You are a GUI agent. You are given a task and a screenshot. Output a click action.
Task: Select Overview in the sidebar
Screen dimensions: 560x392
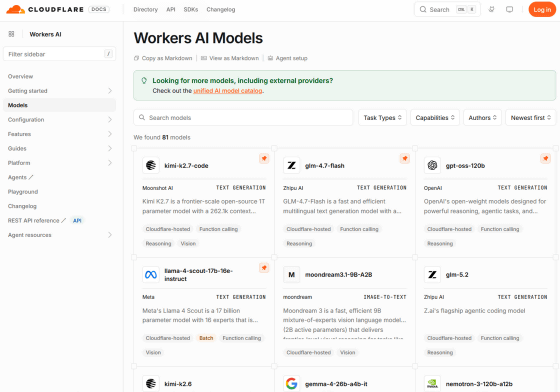[20, 76]
